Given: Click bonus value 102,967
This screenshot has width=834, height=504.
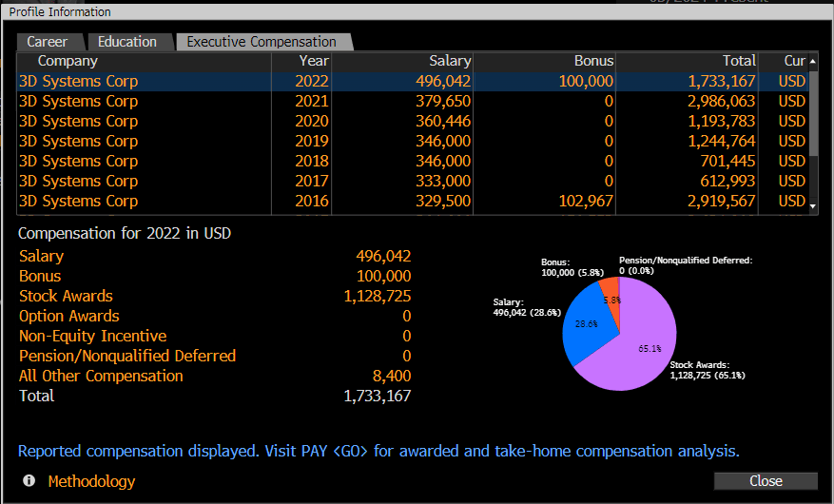Looking at the screenshot, I should point(586,202).
